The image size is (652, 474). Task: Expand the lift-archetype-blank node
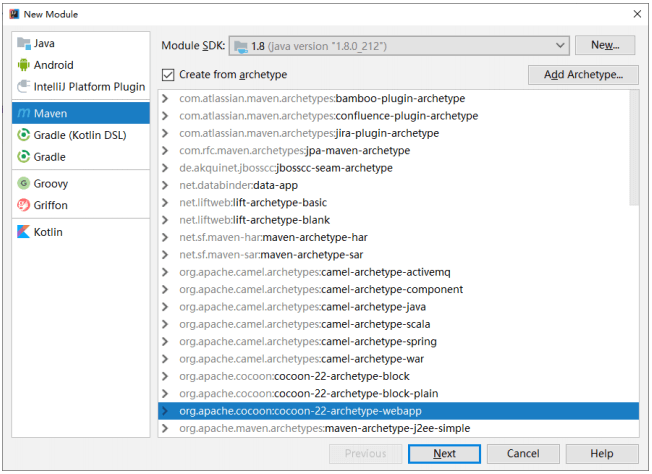165,220
